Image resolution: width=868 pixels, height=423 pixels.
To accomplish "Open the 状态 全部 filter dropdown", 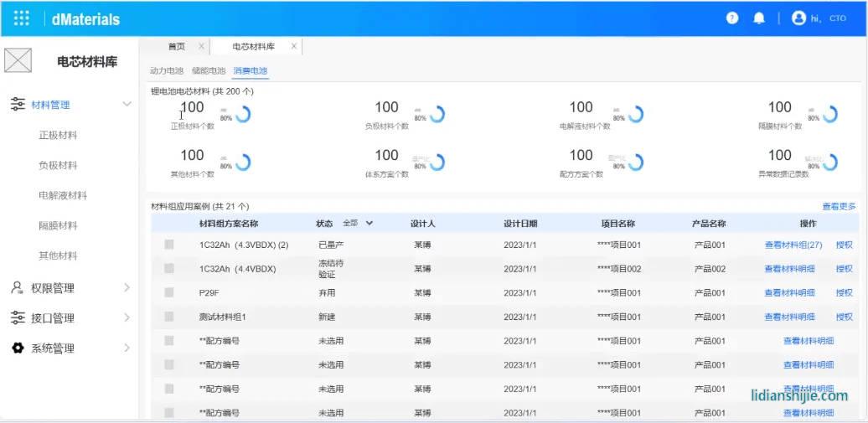I will point(369,223).
